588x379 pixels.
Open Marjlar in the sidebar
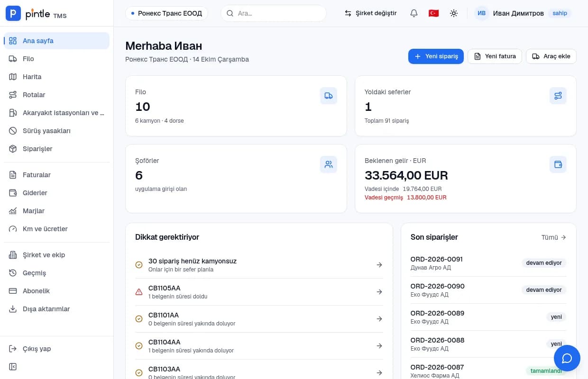(x=57, y=211)
